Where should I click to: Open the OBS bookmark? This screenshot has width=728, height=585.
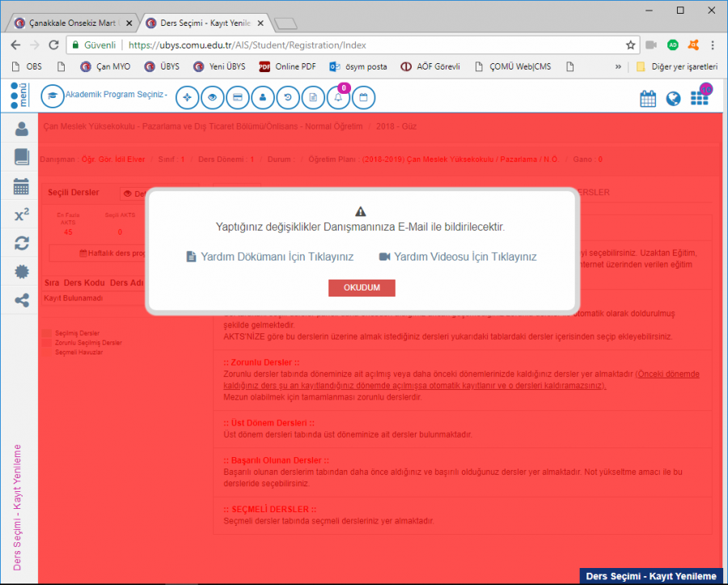click(x=27, y=66)
